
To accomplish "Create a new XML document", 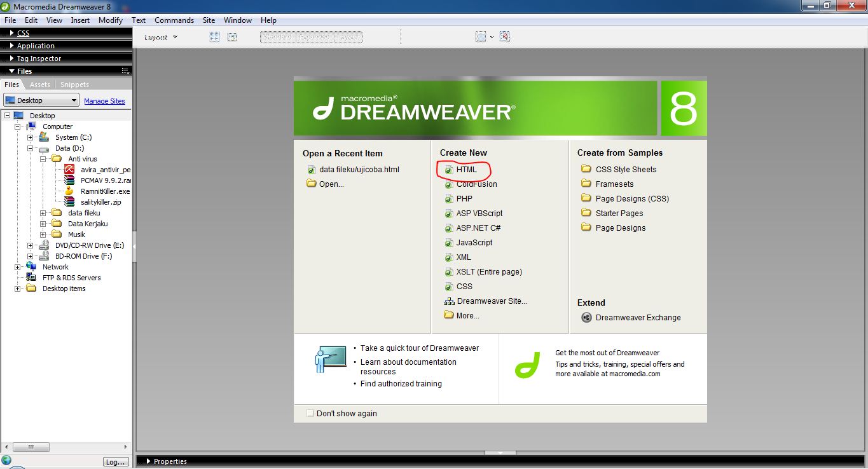I will (x=458, y=257).
